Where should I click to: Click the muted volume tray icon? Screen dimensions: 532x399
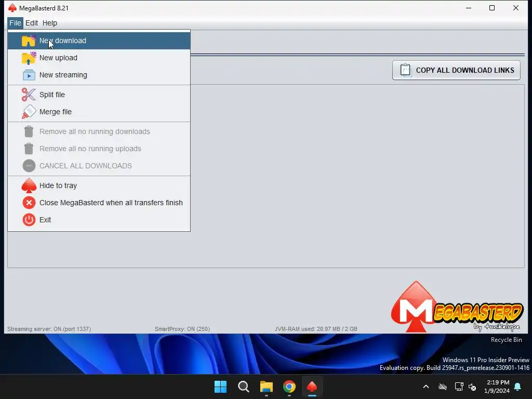[472, 387]
